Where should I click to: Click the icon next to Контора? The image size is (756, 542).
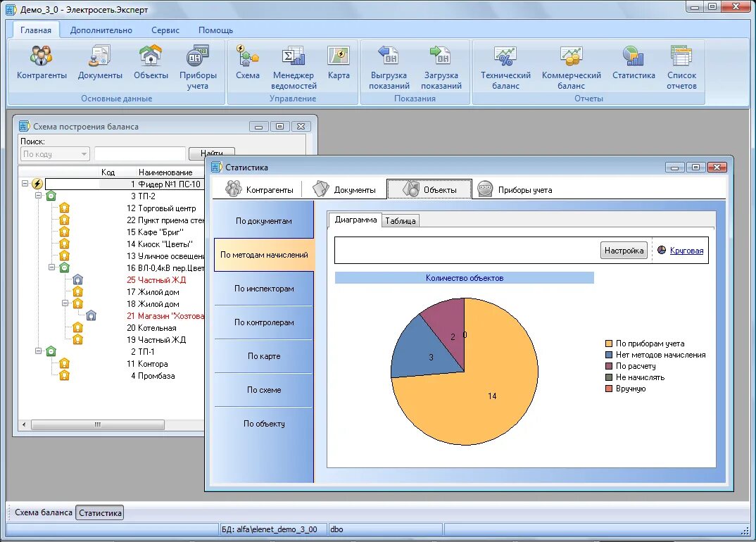pos(65,364)
